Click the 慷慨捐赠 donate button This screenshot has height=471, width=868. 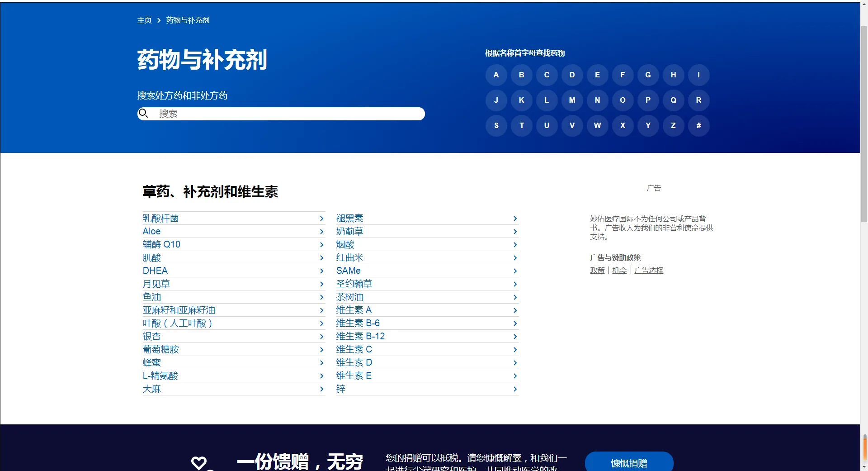pyautogui.click(x=629, y=461)
